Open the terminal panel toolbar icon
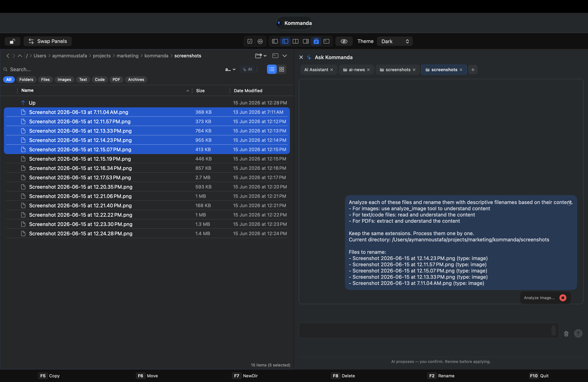The height and width of the screenshot is (382, 588). point(326,41)
